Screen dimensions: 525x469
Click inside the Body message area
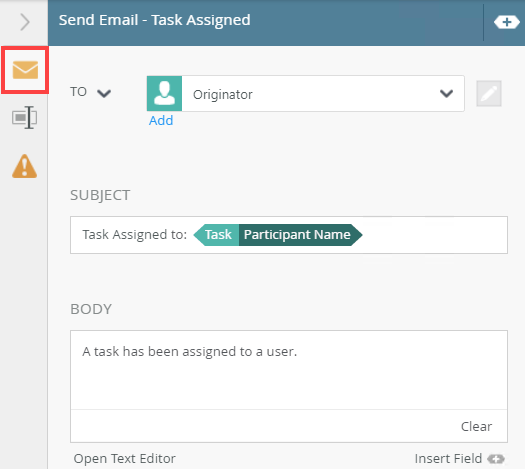pos(289,370)
